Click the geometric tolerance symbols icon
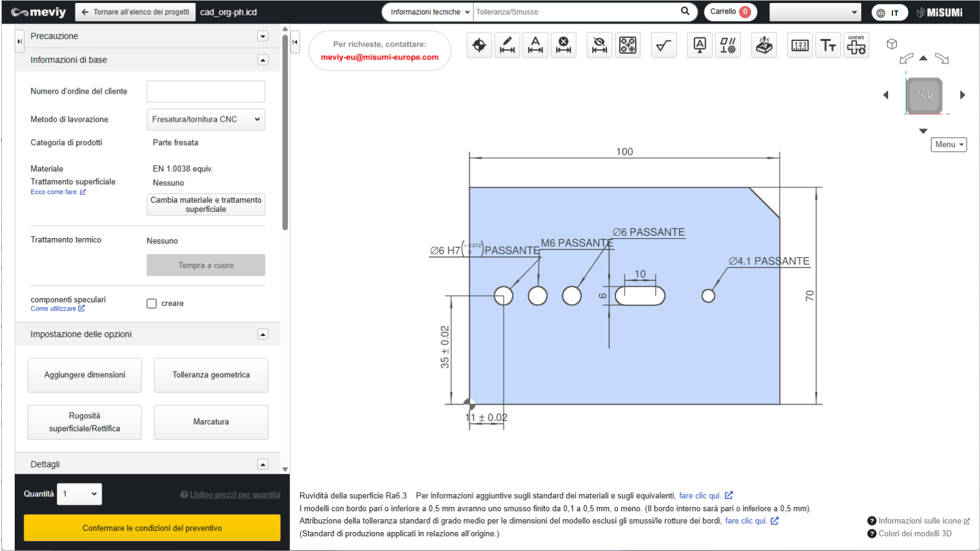 (728, 45)
